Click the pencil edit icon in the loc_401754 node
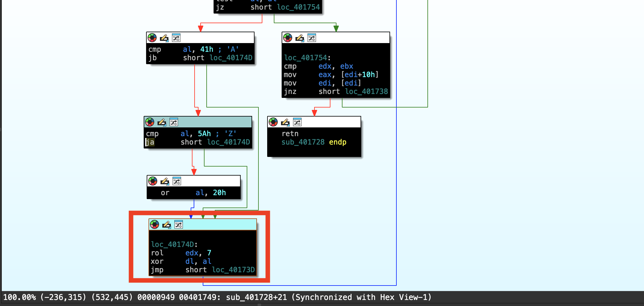 click(x=300, y=38)
